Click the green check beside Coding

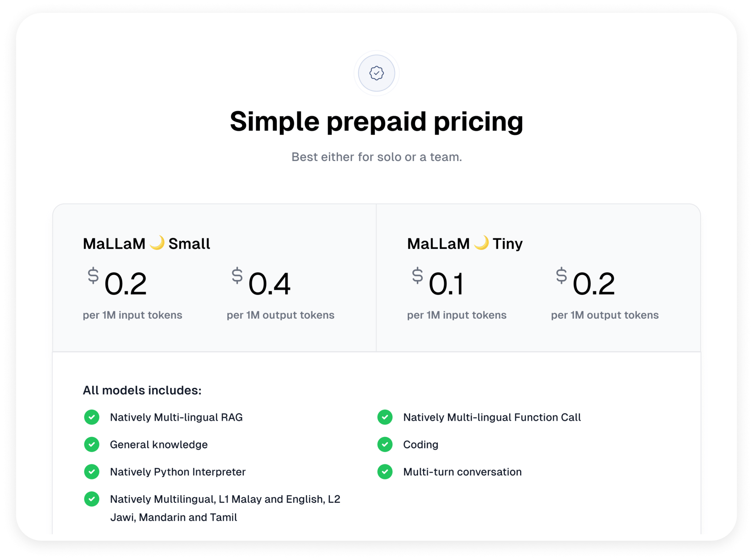pyautogui.click(x=385, y=444)
